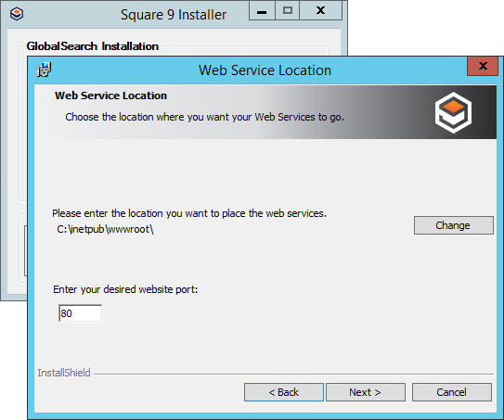Image resolution: width=504 pixels, height=420 pixels.
Task: Click Square 9 Installer window app icon
Action: (x=17, y=14)
